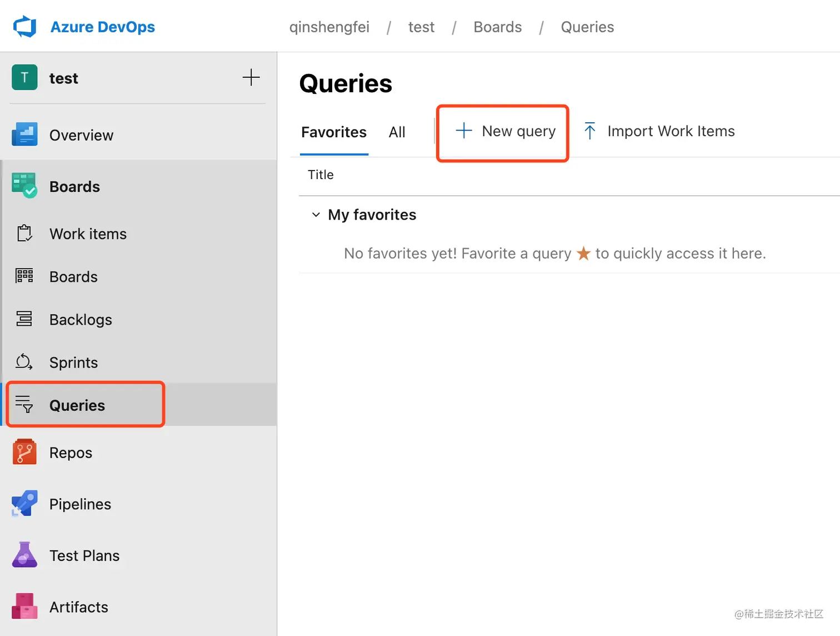Click the green T project avatar
840x636 pixels.
tap(24, 77)
